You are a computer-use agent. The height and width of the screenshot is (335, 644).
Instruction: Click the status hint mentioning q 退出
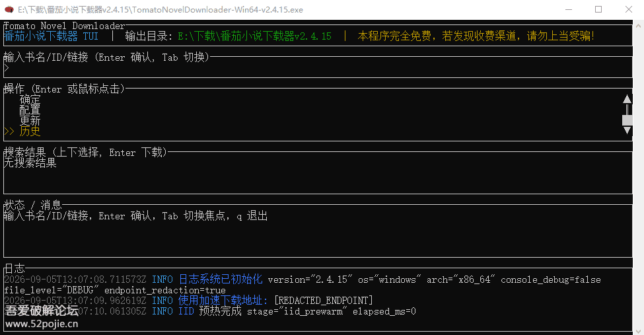pyautogui.click(x=135, y=216)
